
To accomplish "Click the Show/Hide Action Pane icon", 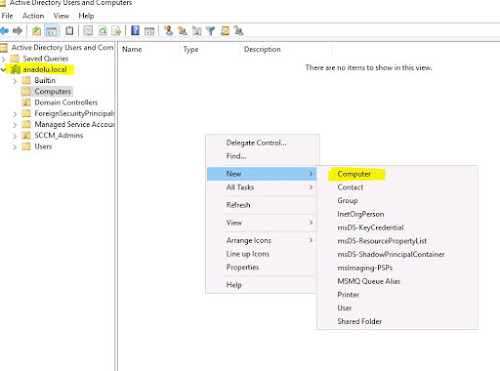I will coord(149,31).
